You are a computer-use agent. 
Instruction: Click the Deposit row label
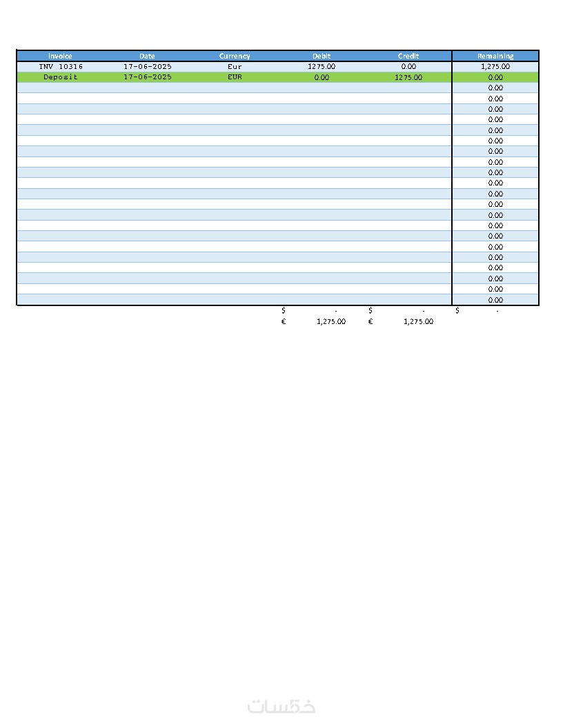pos(61,77)
